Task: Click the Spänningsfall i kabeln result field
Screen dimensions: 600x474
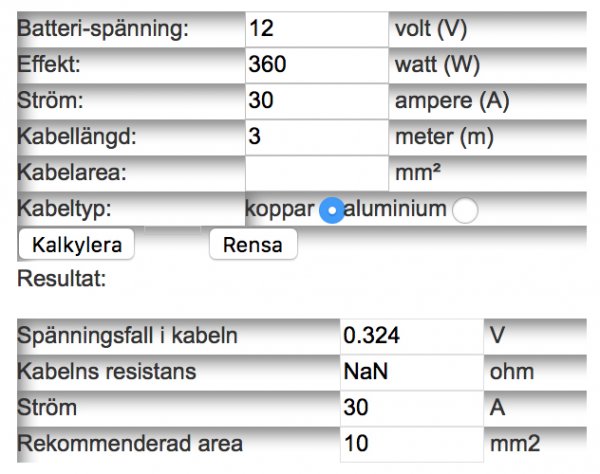Action: (x=410, y=335)
